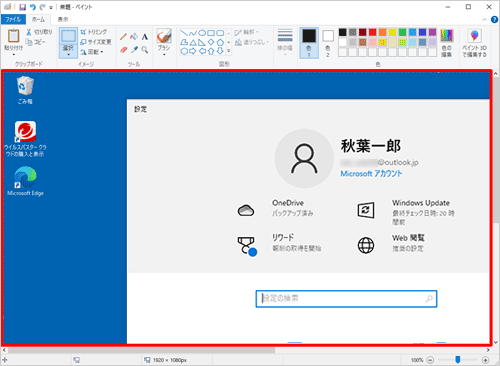
Task: Click the Save icon in quick access toolbar
Action: 22,7
